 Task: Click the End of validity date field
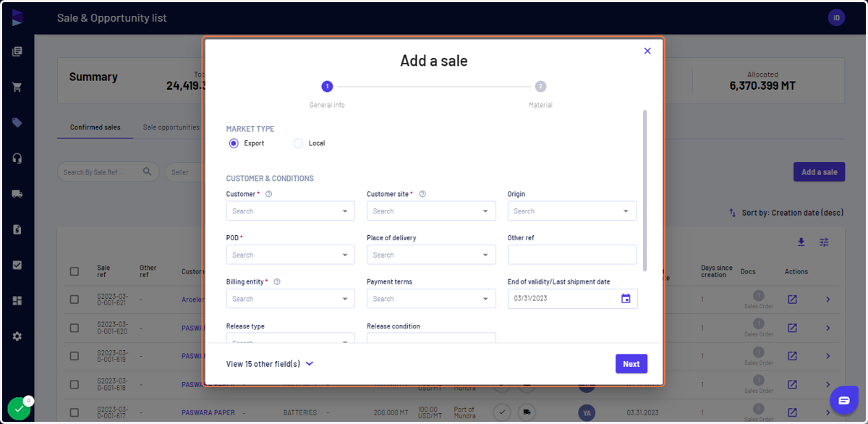point(572,299)
